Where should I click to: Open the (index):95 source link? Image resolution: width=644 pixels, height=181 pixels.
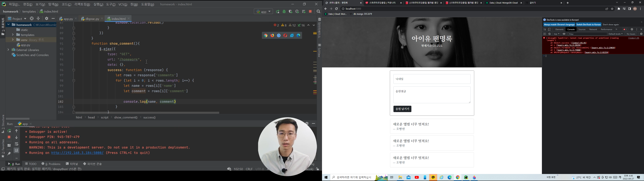point(633,38)
